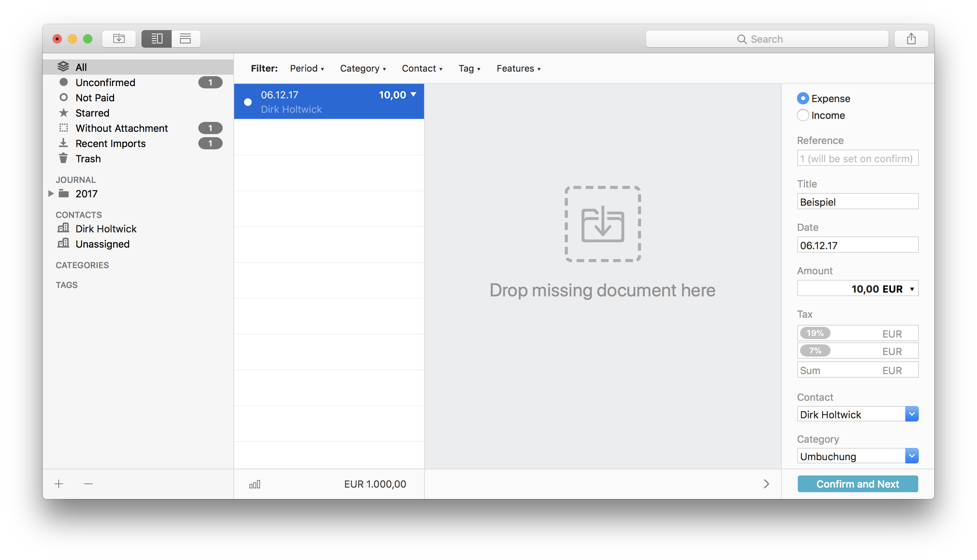Select the Unconfirmed sidebar item
Screen dimensions: 977x560
pos(105,82)
